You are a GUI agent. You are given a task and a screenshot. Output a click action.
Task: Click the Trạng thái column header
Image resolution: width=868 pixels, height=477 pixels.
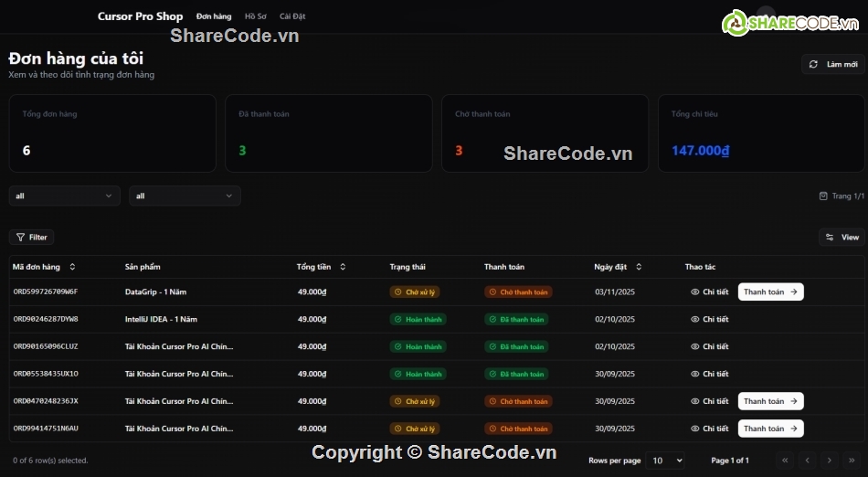408,267
